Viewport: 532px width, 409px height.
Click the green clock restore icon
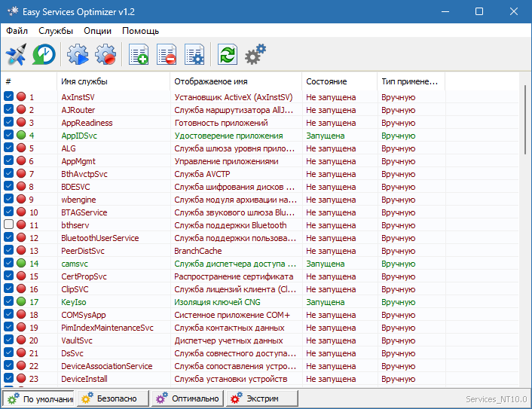(44, 54)
